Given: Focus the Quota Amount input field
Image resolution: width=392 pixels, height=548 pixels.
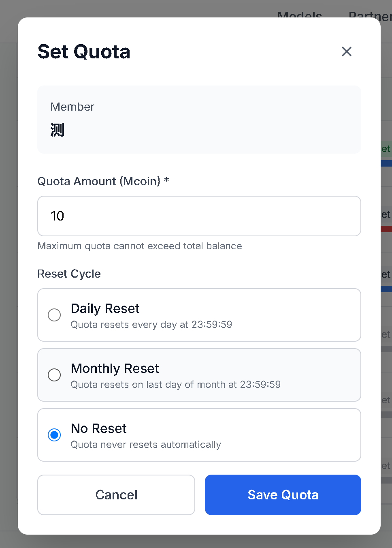Looking at the screenshot, I should (x=199, y=216).
